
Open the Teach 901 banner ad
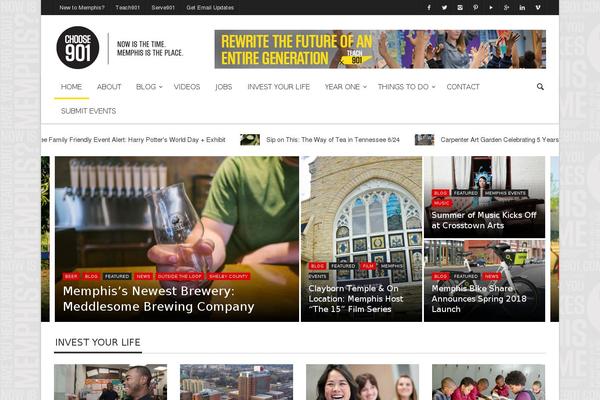pos(380,49)
